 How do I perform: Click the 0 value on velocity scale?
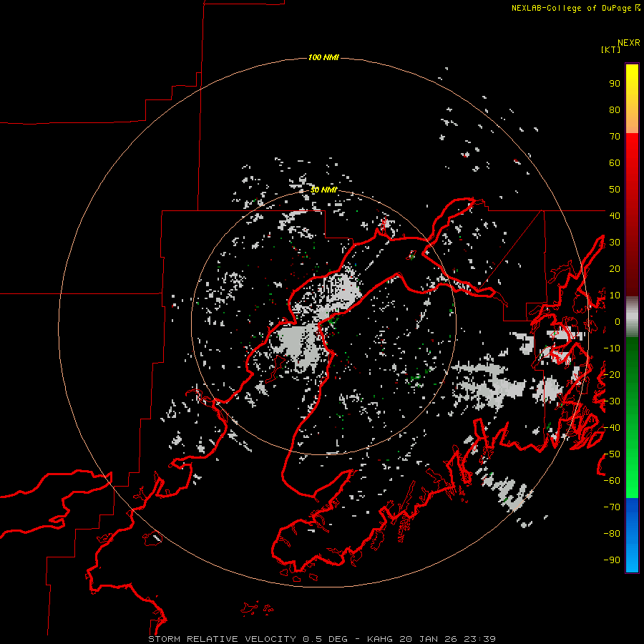coord(618,321)
